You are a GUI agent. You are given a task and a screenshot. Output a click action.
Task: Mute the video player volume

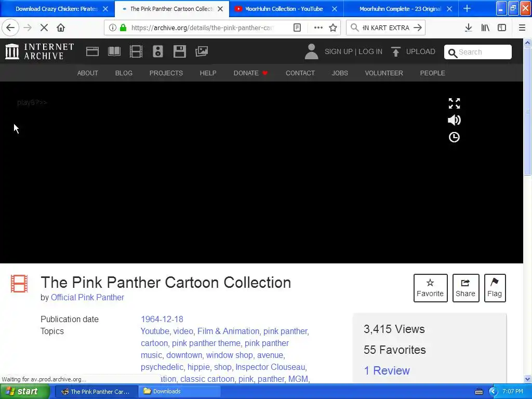tap(454, 120)
